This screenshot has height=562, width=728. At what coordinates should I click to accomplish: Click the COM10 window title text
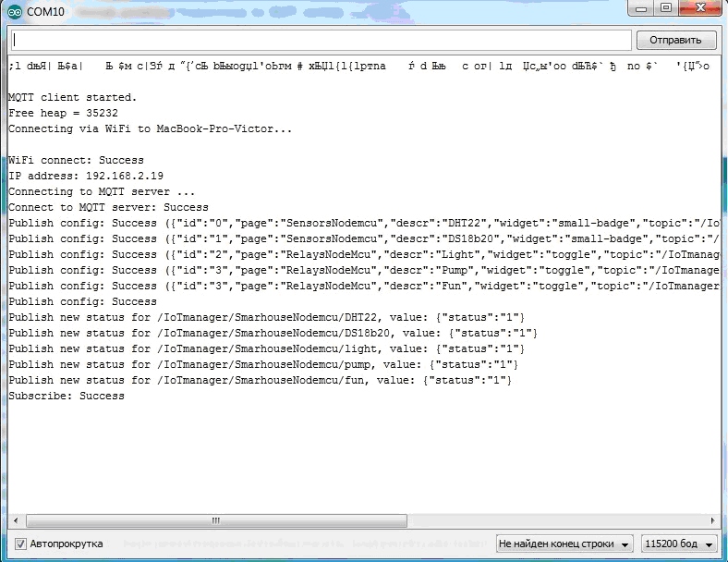click(x=45, y=12)
